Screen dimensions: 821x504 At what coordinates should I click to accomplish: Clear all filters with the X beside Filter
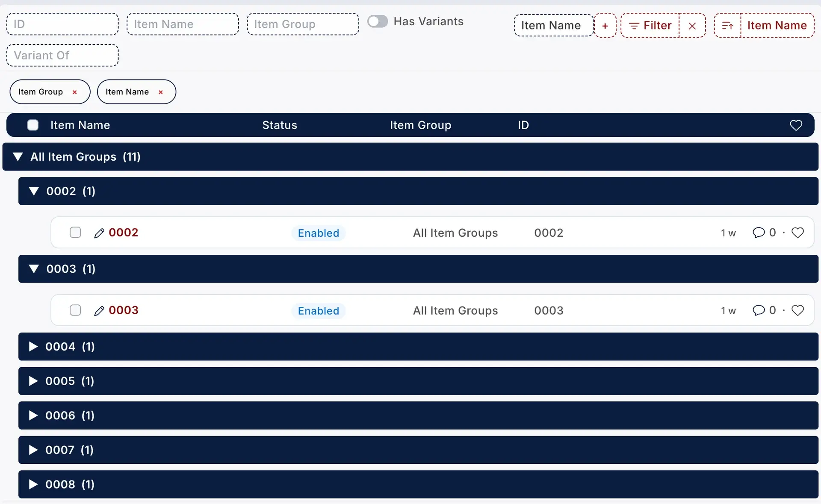pyautogui.click(x=692, y=26)
